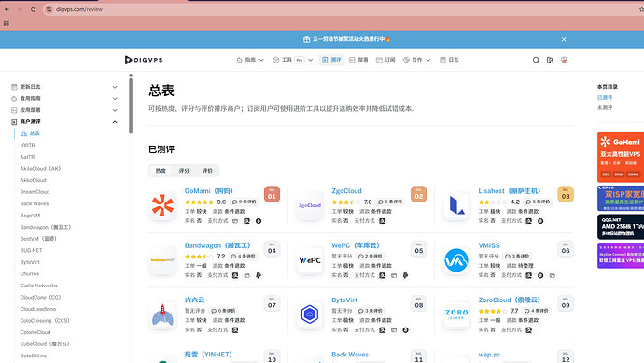This screenshot has height=363, width=644.
Task: Close the blue announcement banner
Action: (x=564, y=39)
